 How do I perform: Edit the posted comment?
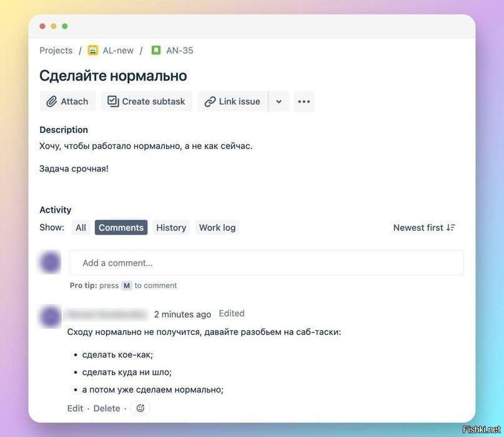point(75,408)
